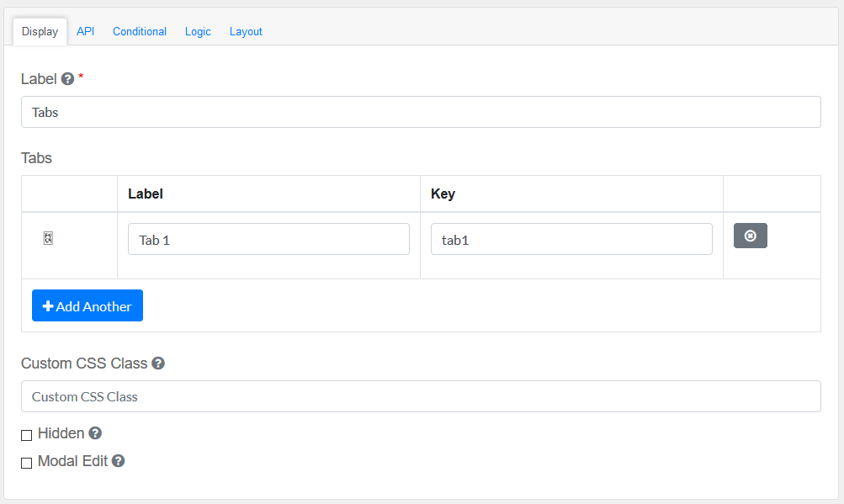Focus the Custom CSS Class input
Image resolution: width=844 pixels, height=504 pixels.
421,396
